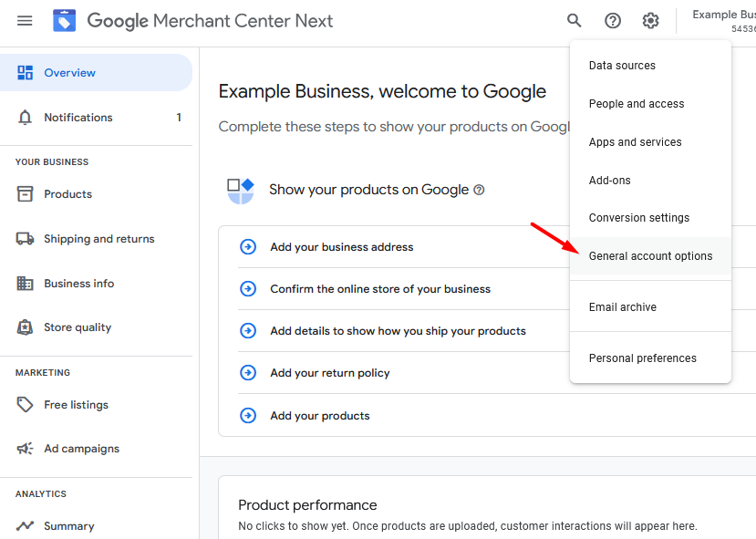Click Add your products step
Image resolution: width=756 pixels, height=539 pixels.
(320, 416)
